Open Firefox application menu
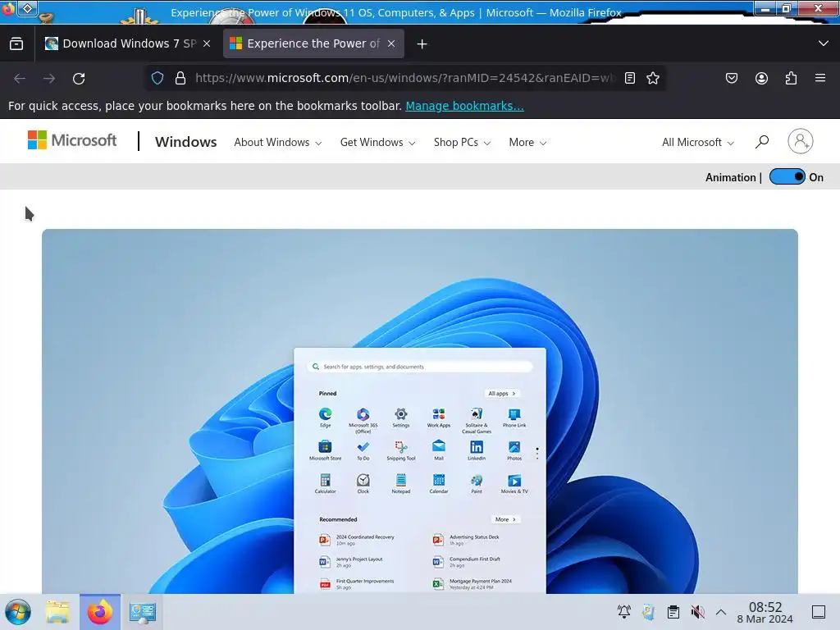This screenshot has width=840, height=630. click(x=820, y=78)
